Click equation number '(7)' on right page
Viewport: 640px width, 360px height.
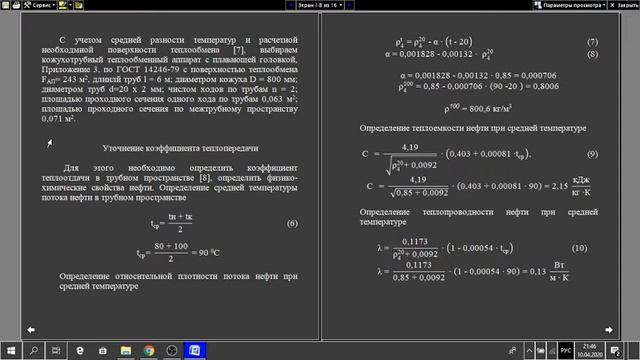(592, 42)
